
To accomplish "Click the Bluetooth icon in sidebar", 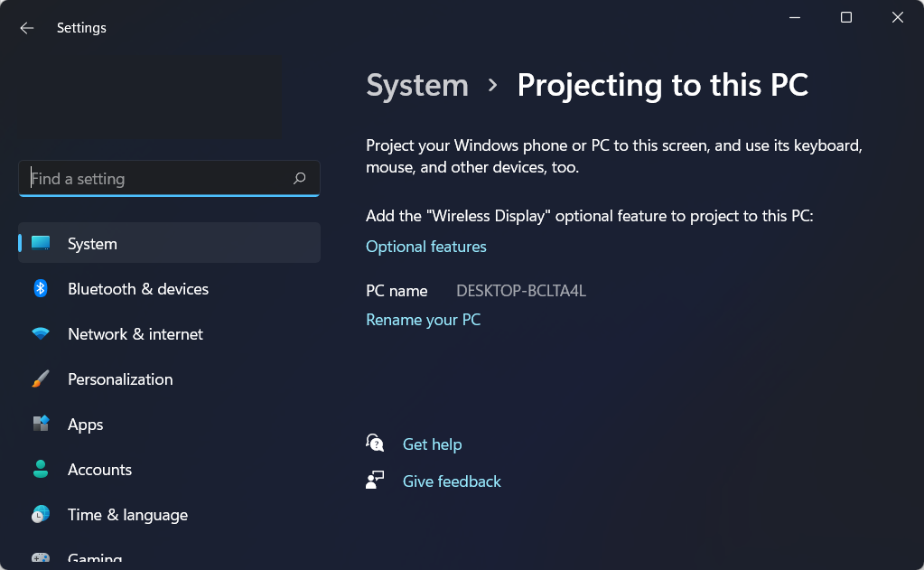I will 41,289.
